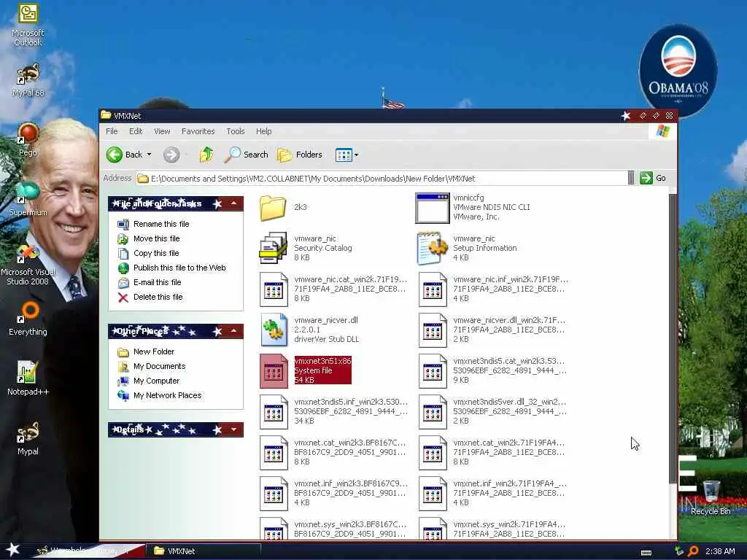Open the Everything search desktop icon
This screenshot has height=560, width=747.
tap(28, 318)
